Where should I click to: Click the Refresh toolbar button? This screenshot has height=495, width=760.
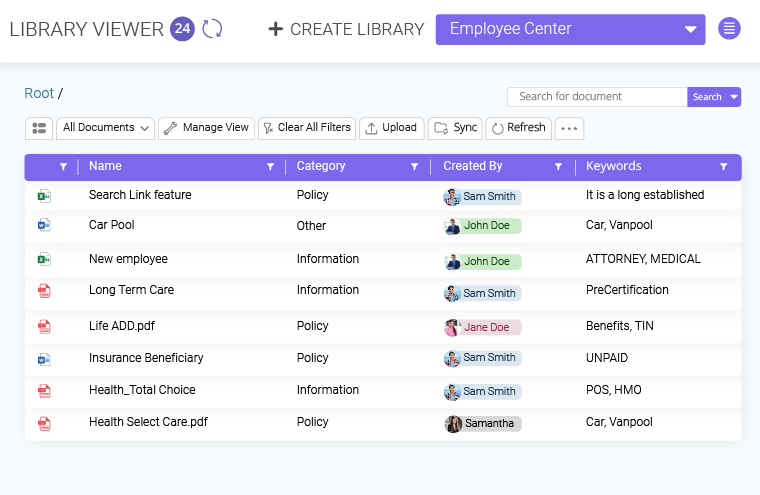pos(519,128)
